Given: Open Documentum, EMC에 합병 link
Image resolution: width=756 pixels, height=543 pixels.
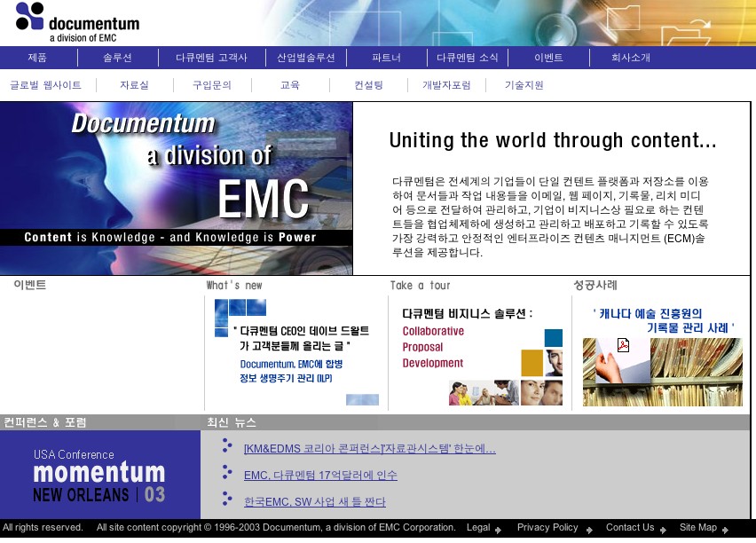Looking at the screenshot, I should [291, 364].
